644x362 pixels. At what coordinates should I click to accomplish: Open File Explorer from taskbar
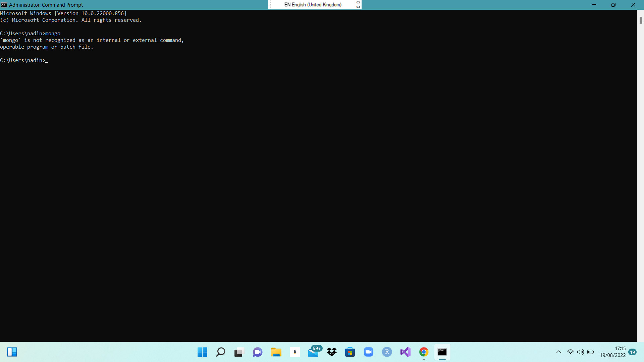[276, 352]
